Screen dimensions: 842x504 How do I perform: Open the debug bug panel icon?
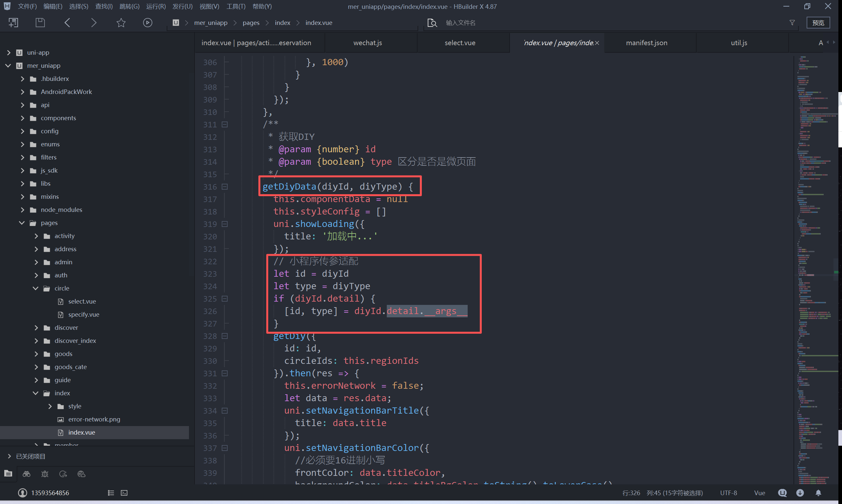click(45, 474)
